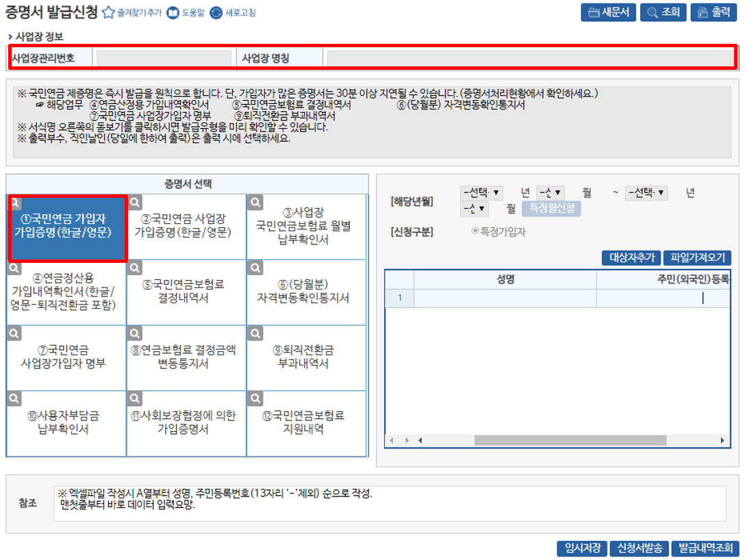Image resolution: width=745 pixels, height=560 pixels.
Task: Select ③사업장 국민연금보험료 월별 납부확인서
Action: click(307, 227)
